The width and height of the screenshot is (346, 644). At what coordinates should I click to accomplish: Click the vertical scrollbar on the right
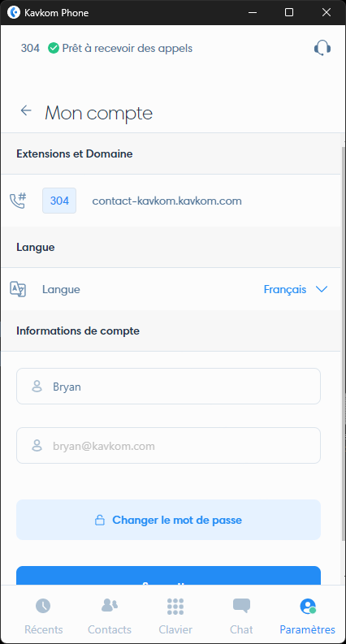344,343
